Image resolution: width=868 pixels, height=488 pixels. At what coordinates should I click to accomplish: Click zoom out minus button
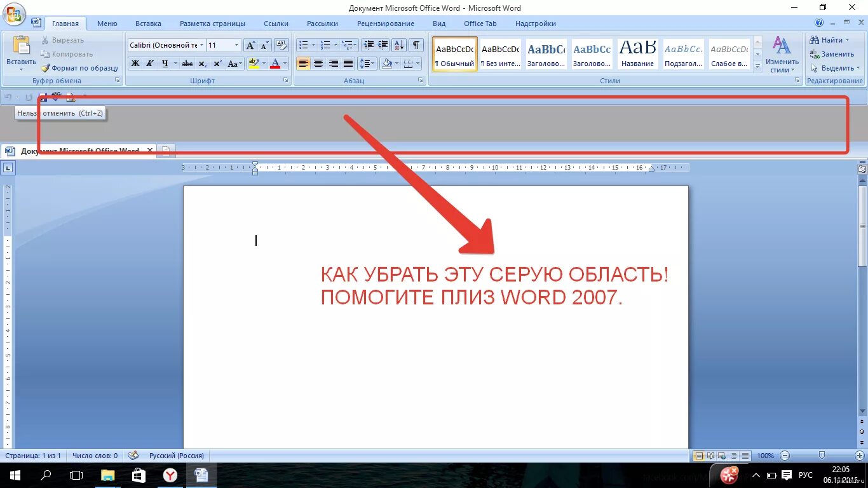(x=785, y=456)
